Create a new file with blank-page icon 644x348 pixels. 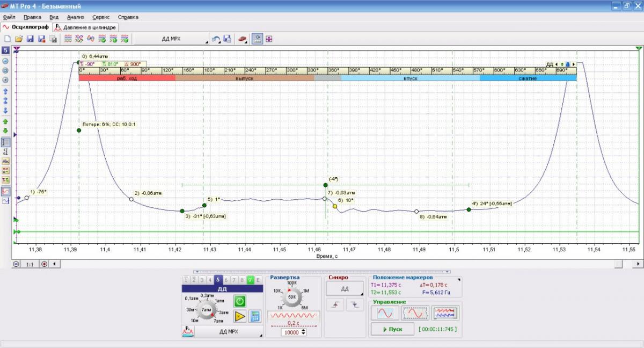(x=8, y=39)
